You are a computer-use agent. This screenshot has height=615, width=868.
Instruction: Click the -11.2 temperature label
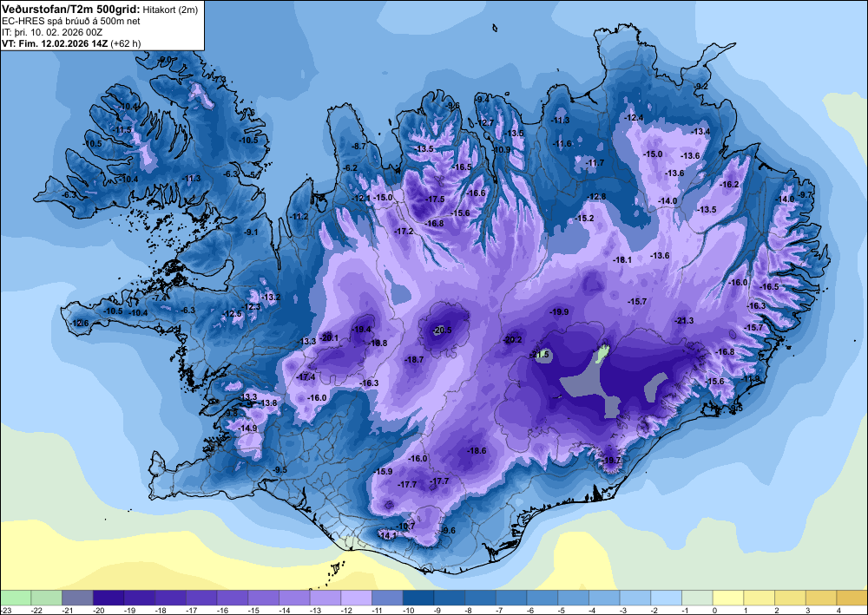[x=299, y=216]
